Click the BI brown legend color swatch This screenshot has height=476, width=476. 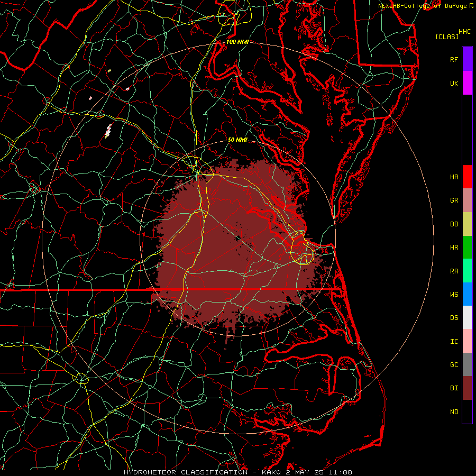pos(467,388)
